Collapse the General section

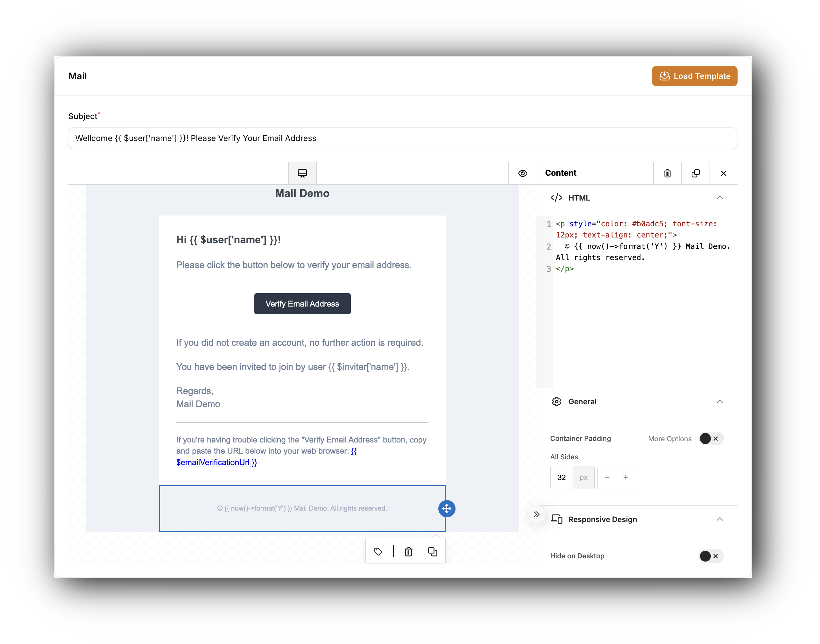click(x=719, y=401)
